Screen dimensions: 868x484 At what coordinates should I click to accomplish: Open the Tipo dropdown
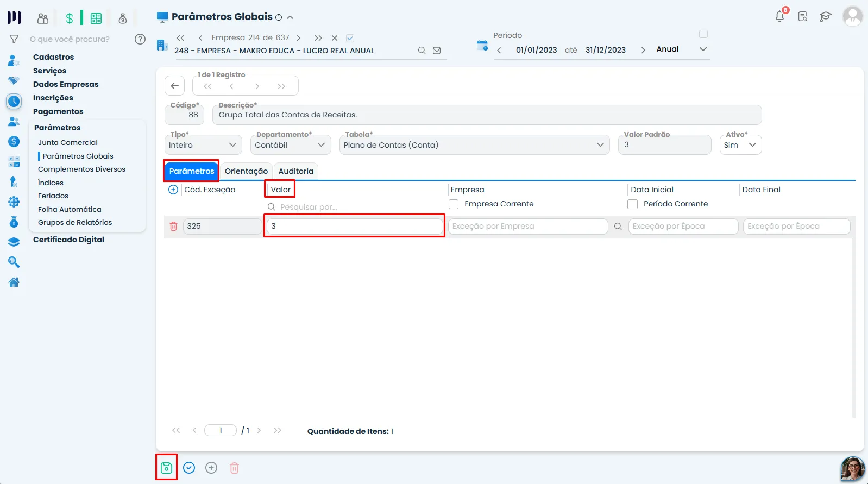(x=203, y=145)
